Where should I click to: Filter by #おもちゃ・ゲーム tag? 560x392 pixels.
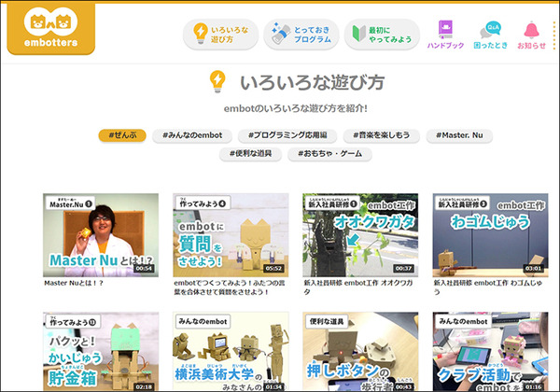(x=330, y=154)
